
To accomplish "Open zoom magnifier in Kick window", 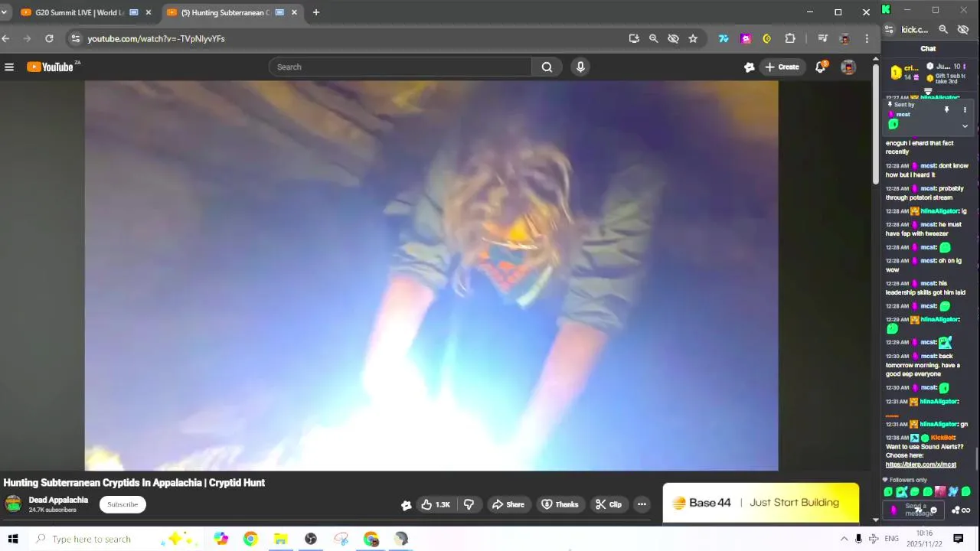I will click(x=943, y=29).
